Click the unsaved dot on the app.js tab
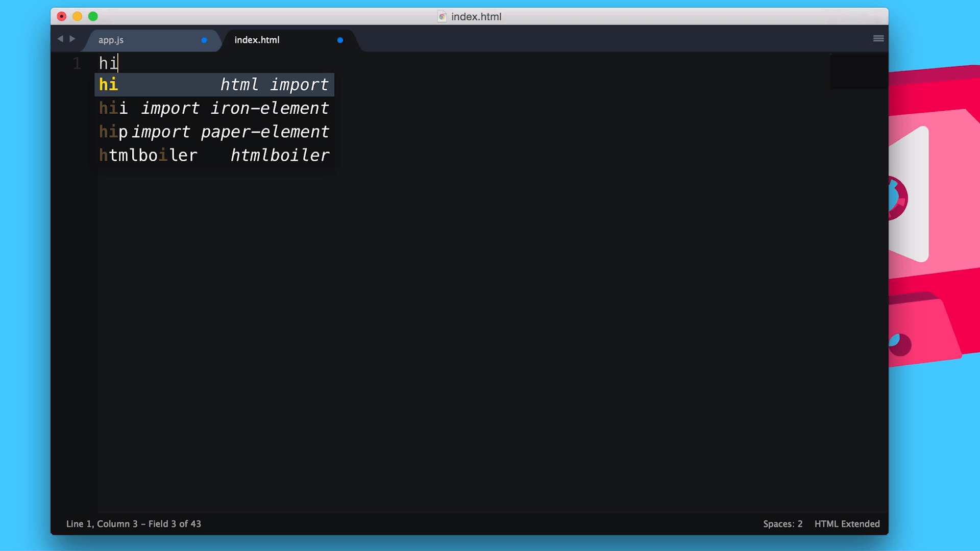Screen dimensions: 980x551 coord(204,40)
